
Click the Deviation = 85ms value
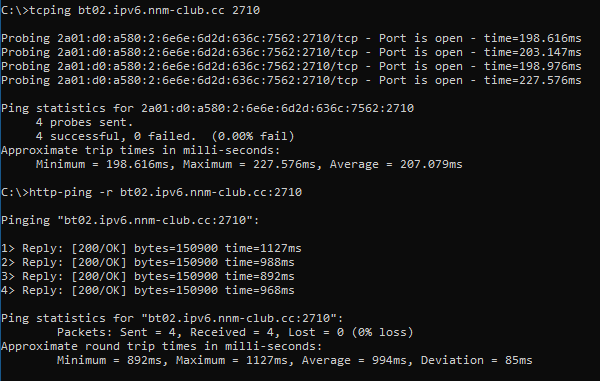476,360
